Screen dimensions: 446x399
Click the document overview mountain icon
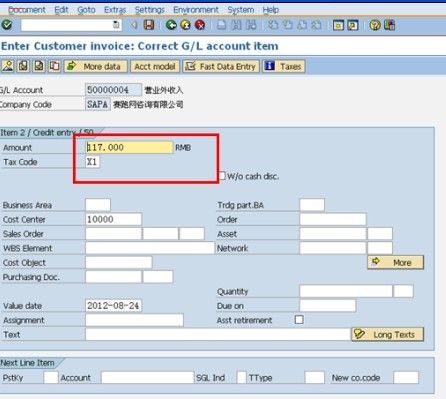click(x=7, y=66)
